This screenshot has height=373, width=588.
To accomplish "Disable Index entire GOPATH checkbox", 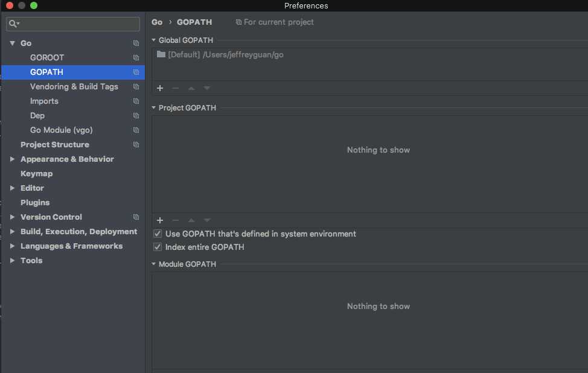I will [x=158, y=247].
